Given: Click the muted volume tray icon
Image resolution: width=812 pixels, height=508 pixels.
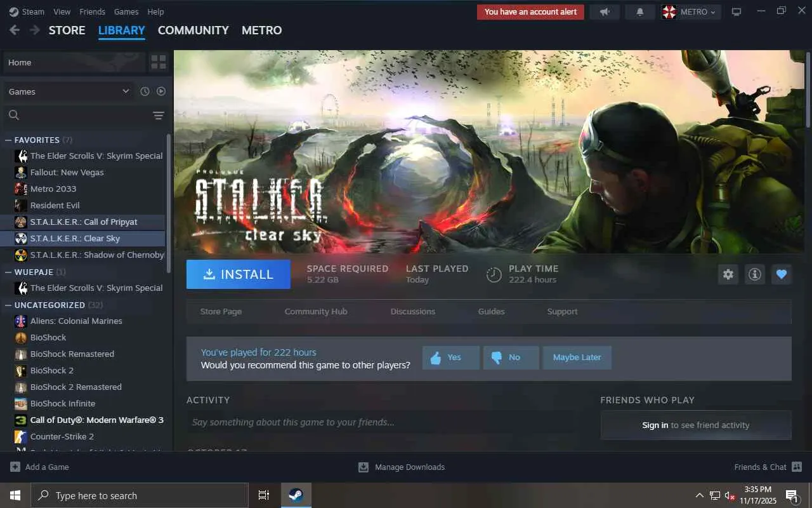Looking at the screenshot, I should (730, 495).
